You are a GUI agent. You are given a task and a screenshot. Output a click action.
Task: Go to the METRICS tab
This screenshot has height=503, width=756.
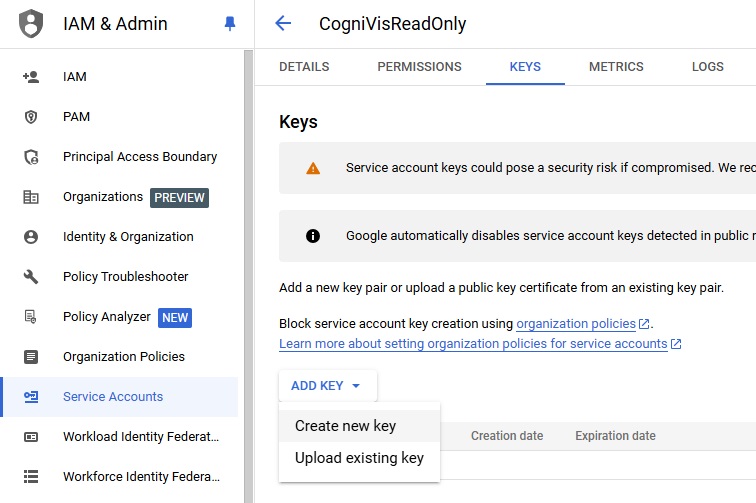(616, 67)
